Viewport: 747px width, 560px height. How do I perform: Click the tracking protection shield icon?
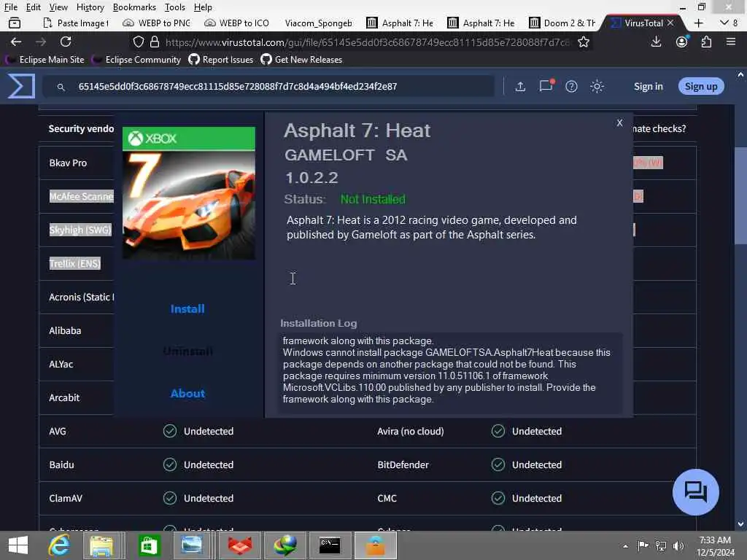[138, 42]
